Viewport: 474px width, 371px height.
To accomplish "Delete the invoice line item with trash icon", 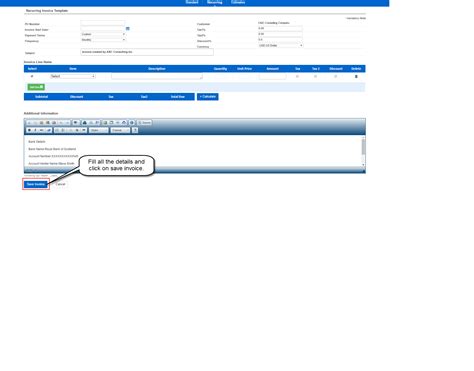I will [356, 77].
